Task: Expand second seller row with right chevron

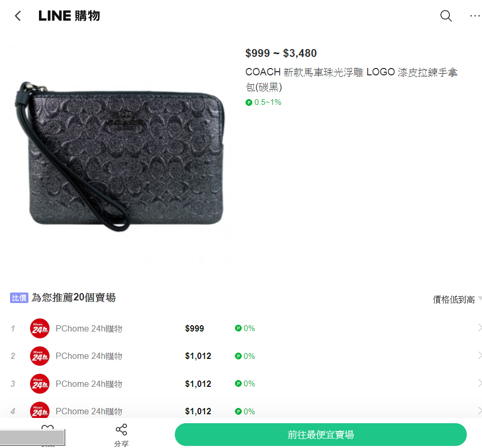Action: pos(479,355)
